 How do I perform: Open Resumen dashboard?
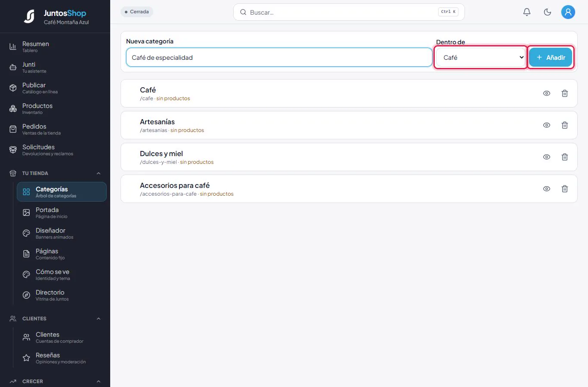point(55,46)
